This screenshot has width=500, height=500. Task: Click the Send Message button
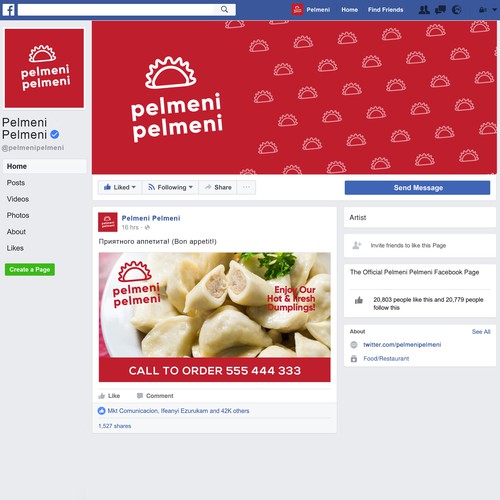click(x=417, y=188)
